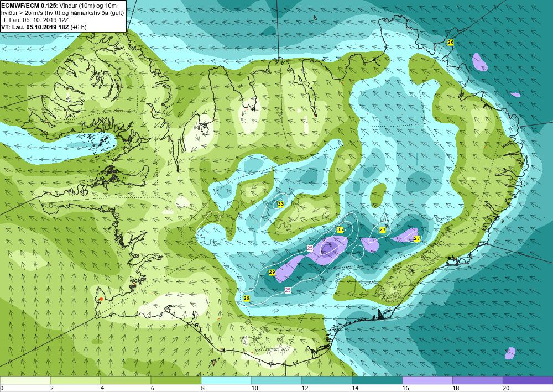Click the yellow 26 gust label
This screenshot has height=392, width=553.
point(450,43)
